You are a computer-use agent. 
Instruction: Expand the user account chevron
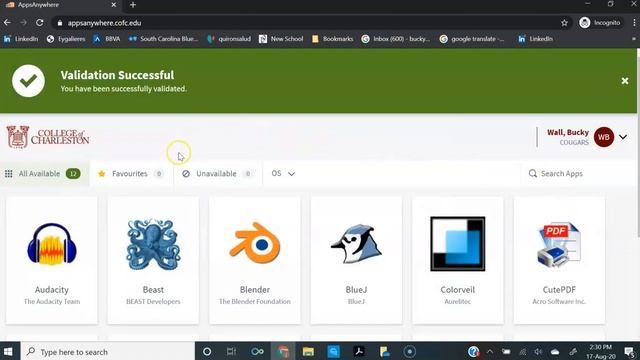(x=623, y=137)
